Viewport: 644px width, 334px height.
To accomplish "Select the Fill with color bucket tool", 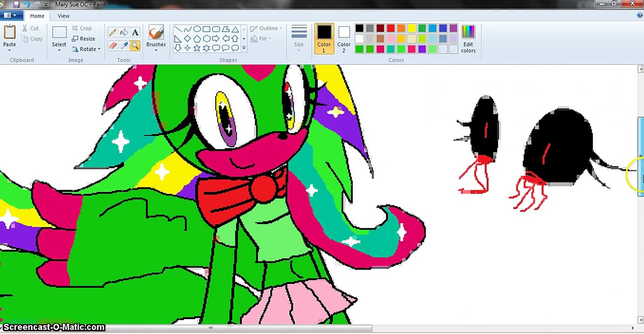I will (x=124, y=32).
